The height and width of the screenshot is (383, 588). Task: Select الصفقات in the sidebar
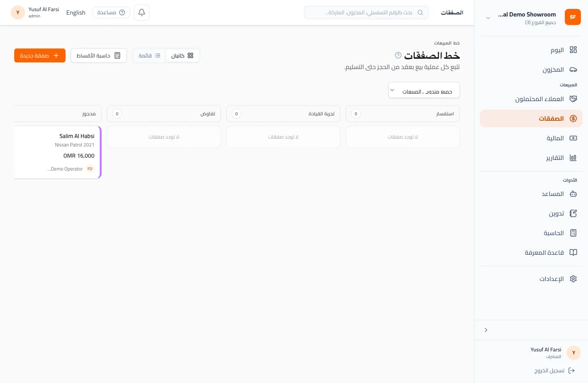[x=531, y=118]
